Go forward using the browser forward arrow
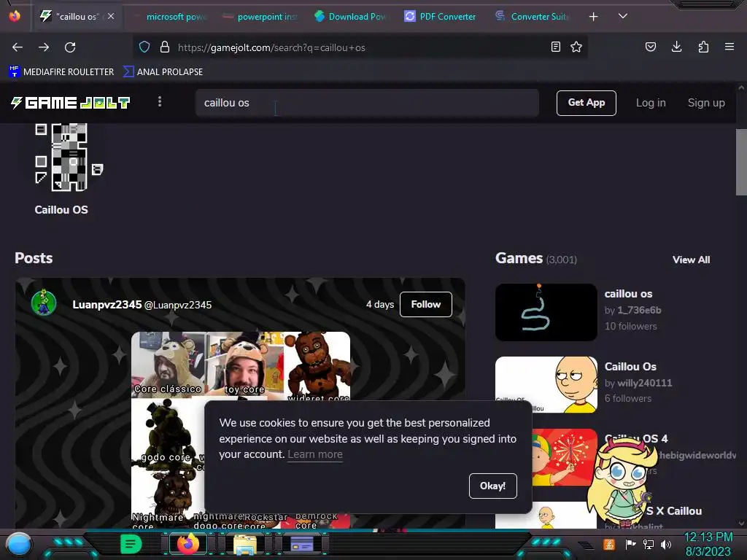 click(x=44, y=47)
